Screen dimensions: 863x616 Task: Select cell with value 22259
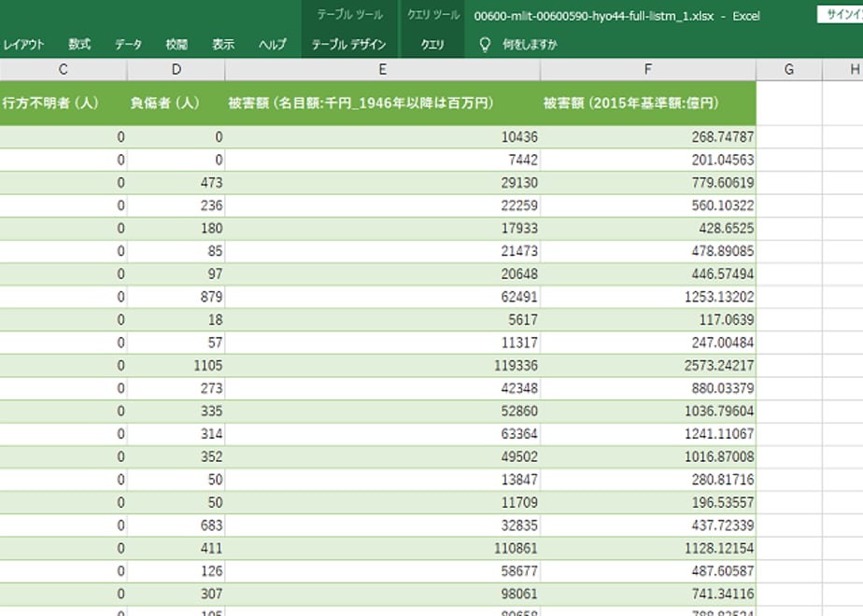click(383, 205)
